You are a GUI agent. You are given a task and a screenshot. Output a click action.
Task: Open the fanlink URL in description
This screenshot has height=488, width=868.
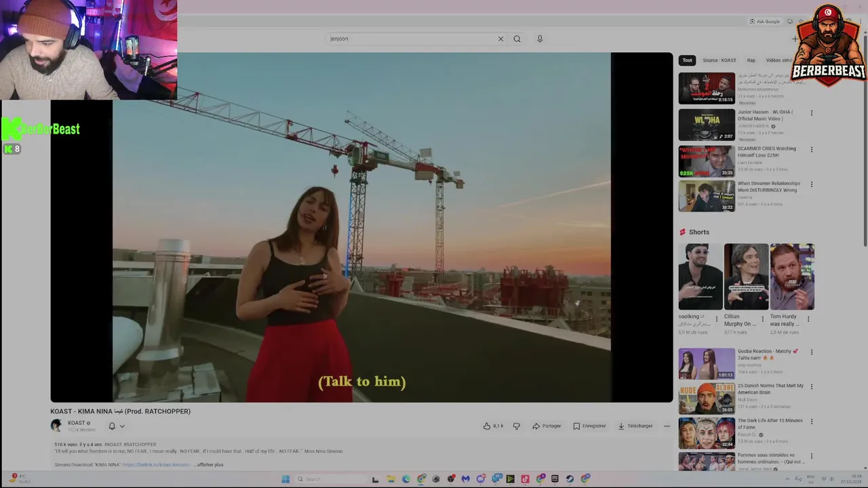[157, 465]
